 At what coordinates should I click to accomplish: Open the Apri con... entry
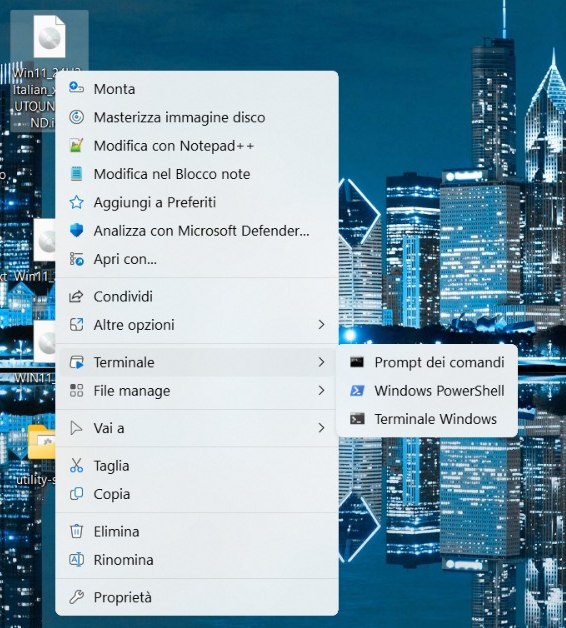point(197,259)
